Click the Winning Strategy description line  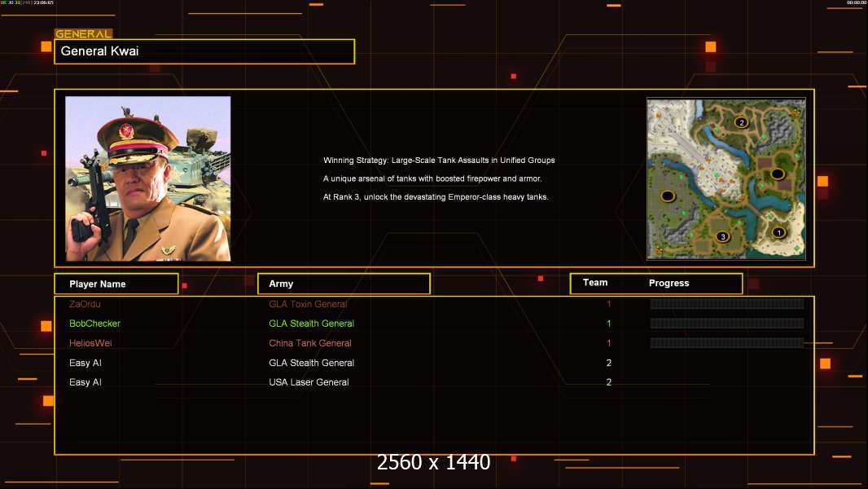coord(439,160)
